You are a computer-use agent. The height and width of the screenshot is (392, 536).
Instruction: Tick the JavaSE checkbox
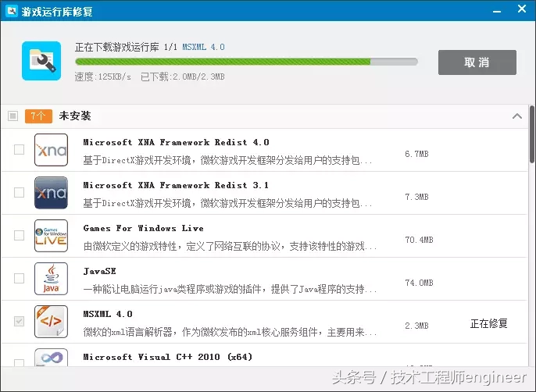point(19,278)
